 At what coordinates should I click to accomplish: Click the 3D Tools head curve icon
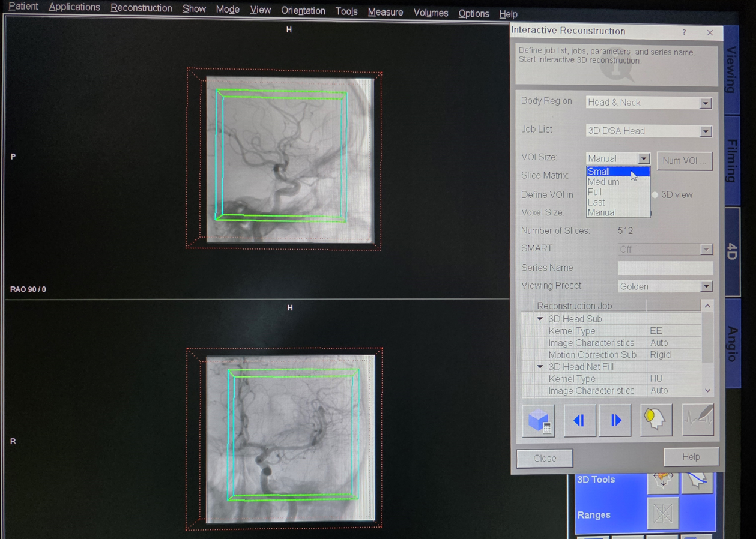click(x=697, y=480)
